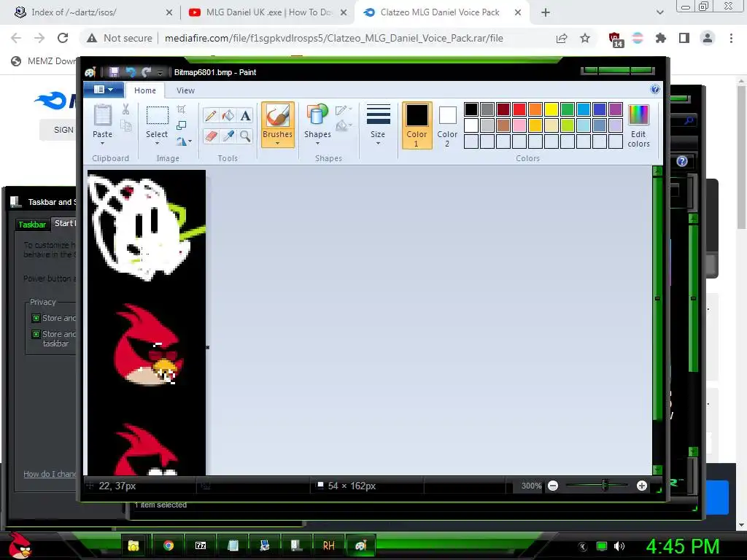Switch to MLG Daniel UK .exe tab
Screen dimensions: 747x560
267,12
